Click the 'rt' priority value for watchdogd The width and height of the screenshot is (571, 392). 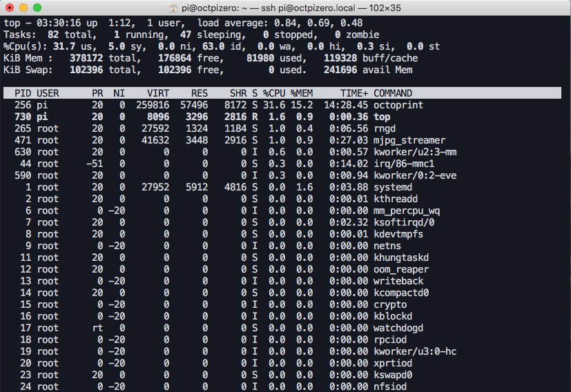coord(97,328)
